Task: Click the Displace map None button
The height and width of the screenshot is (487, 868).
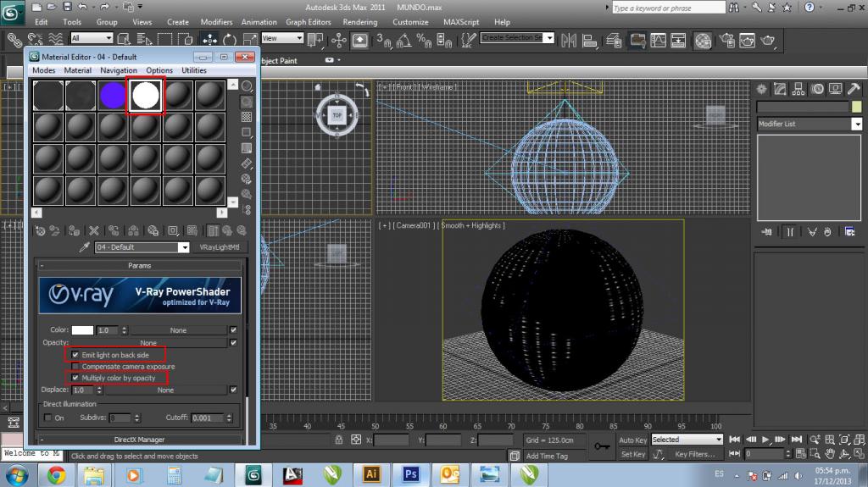Action: tap(165, 390)
